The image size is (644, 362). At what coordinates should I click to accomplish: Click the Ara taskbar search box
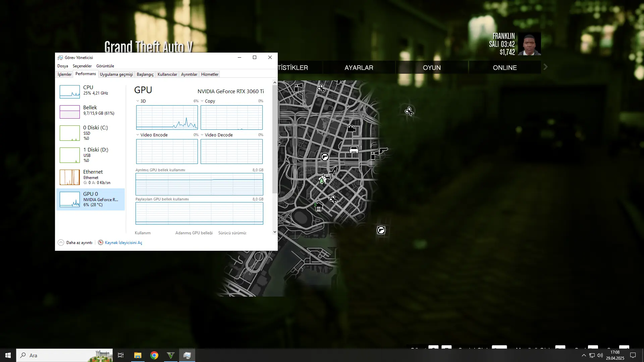pos(64,355)
